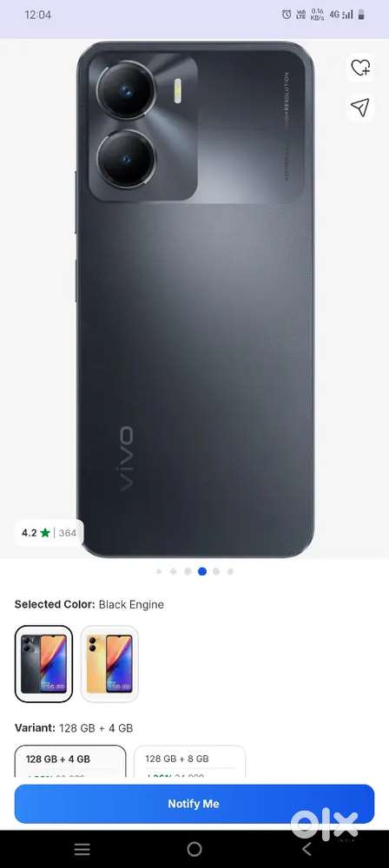Select the gold color variant thumbnail
This screenshot has width=389, height=868.
[x=109, y=664]
